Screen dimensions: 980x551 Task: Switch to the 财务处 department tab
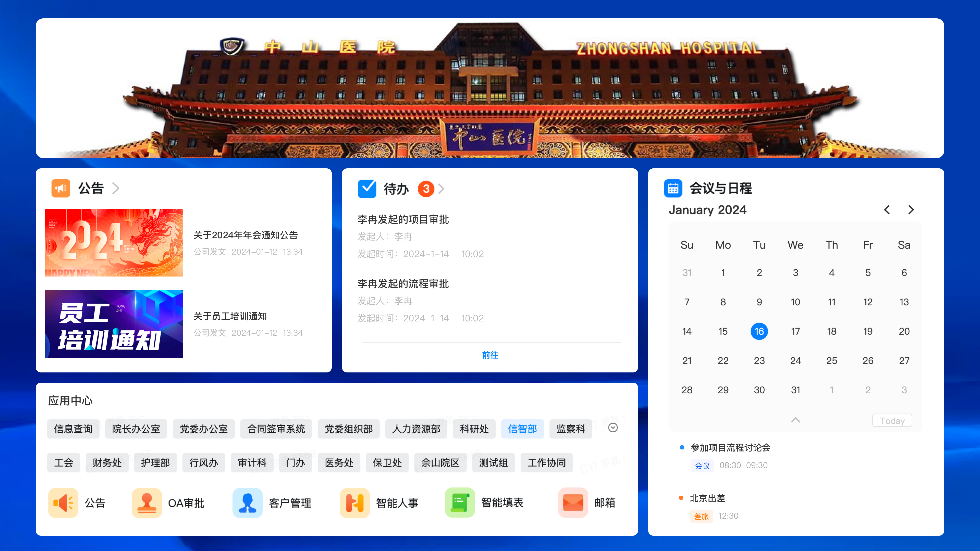coord(107,463)
